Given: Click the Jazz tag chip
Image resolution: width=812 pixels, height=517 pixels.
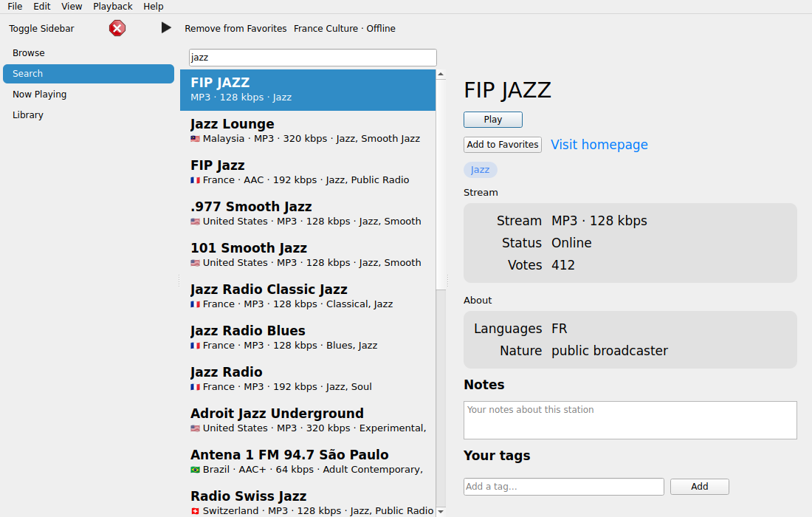Looking at the screenshot, I should (x=480, y=170).
